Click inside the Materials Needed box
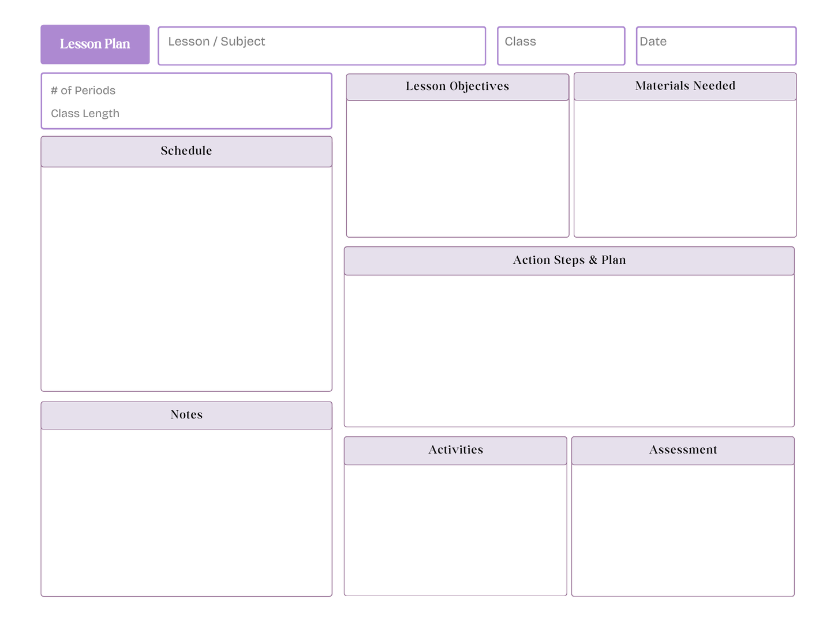 [x=685, y=169]
